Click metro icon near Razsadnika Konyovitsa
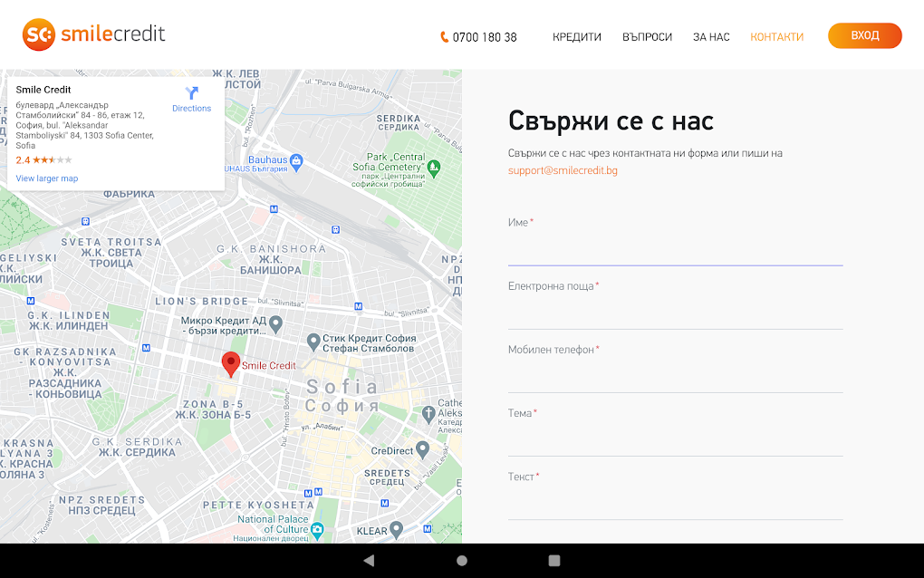This screenshot has height=578, width=924. click(x=146, y=348)
